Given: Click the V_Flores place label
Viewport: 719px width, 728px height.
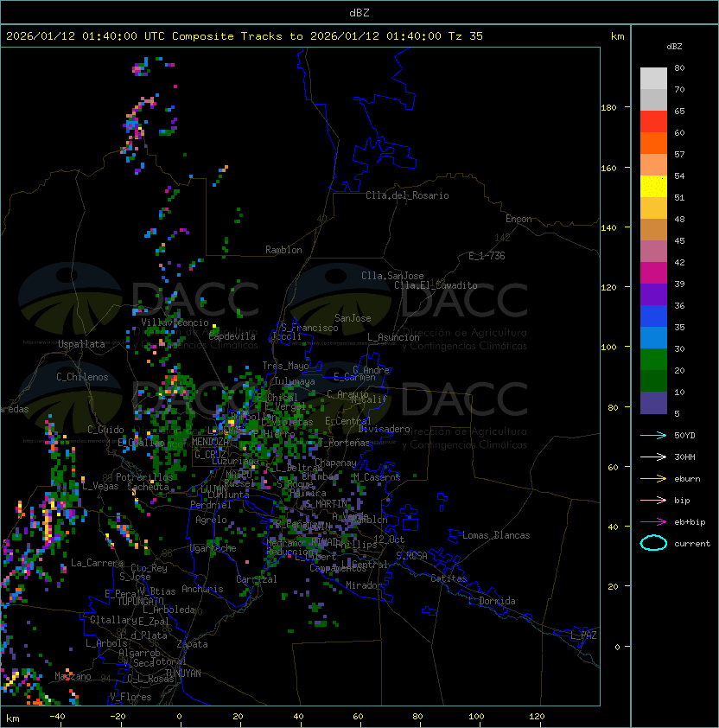Looking at the screenshot, I should click(130, 697).
